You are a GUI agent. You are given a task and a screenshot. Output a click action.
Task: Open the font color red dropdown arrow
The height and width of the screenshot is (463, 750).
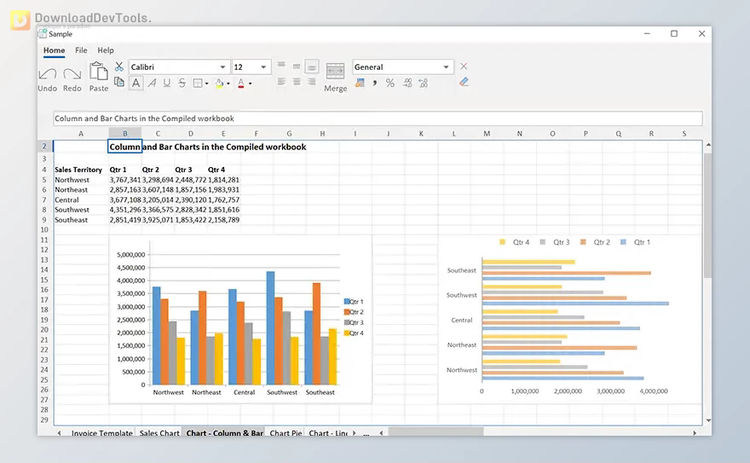coord(250,83)
